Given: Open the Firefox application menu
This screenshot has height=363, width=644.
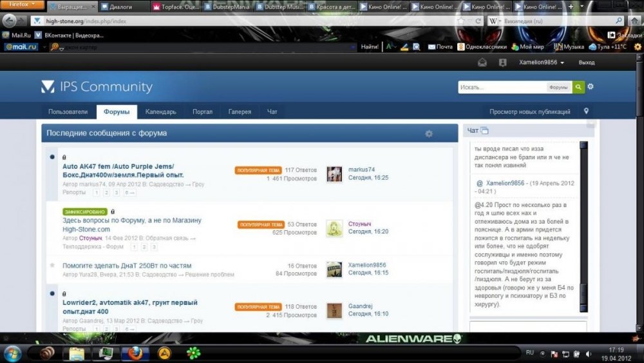Looking at the screenshot, I should (x=23, y=5).
